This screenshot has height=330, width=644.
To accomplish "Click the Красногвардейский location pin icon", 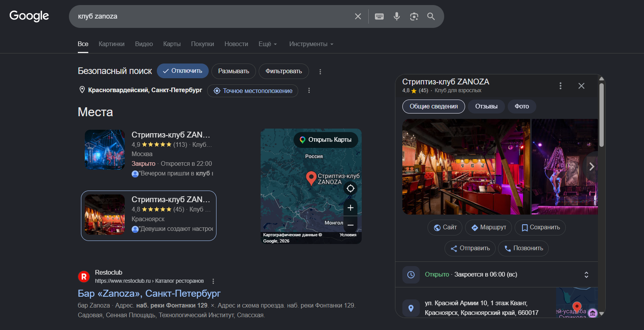I will tap(82, 90).
